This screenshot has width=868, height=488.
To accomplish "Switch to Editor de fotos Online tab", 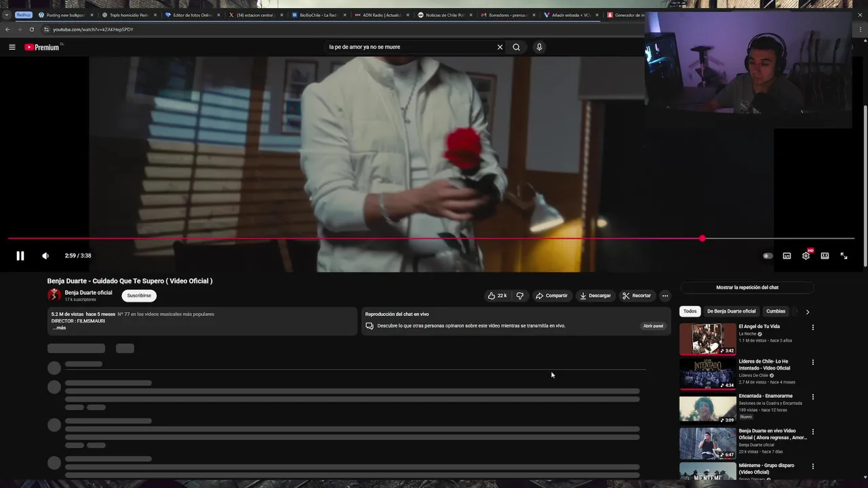I will coord(193,15).
